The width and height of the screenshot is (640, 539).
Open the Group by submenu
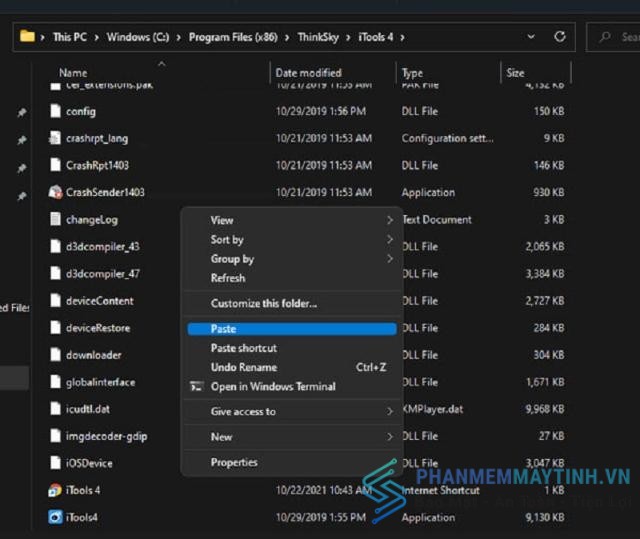(291, 259)
